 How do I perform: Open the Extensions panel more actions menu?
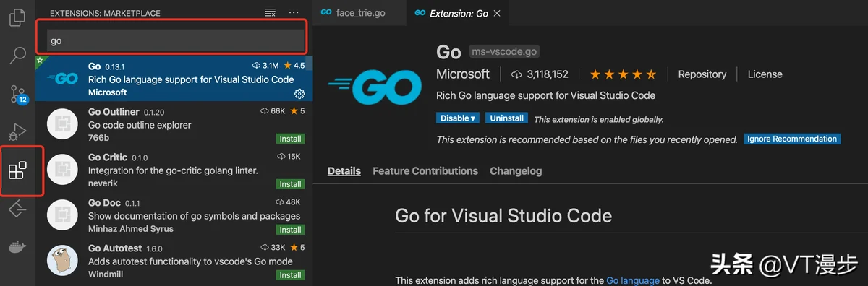293,13
